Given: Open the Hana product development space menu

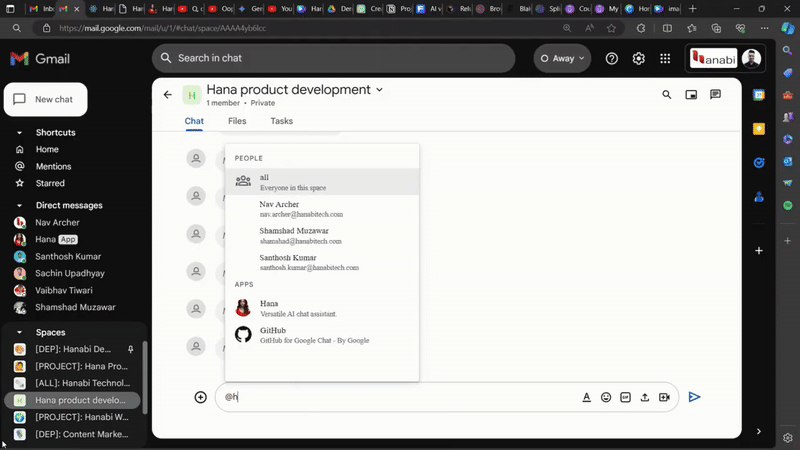Looking at the screenshot, I should [x=380, y=89].
